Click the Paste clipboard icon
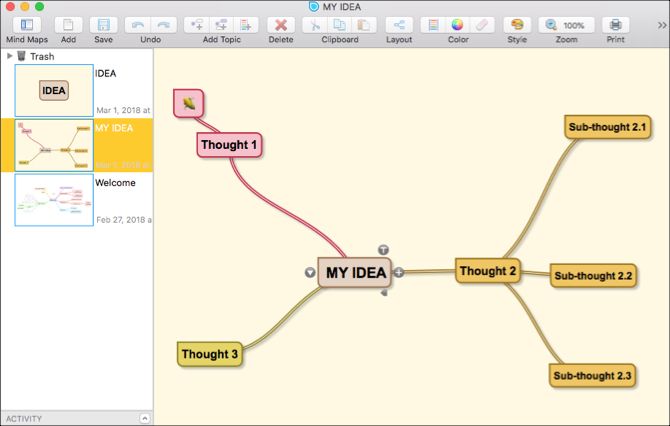The height and width of the screenshot is (426, 670). (x=364, y=25)
